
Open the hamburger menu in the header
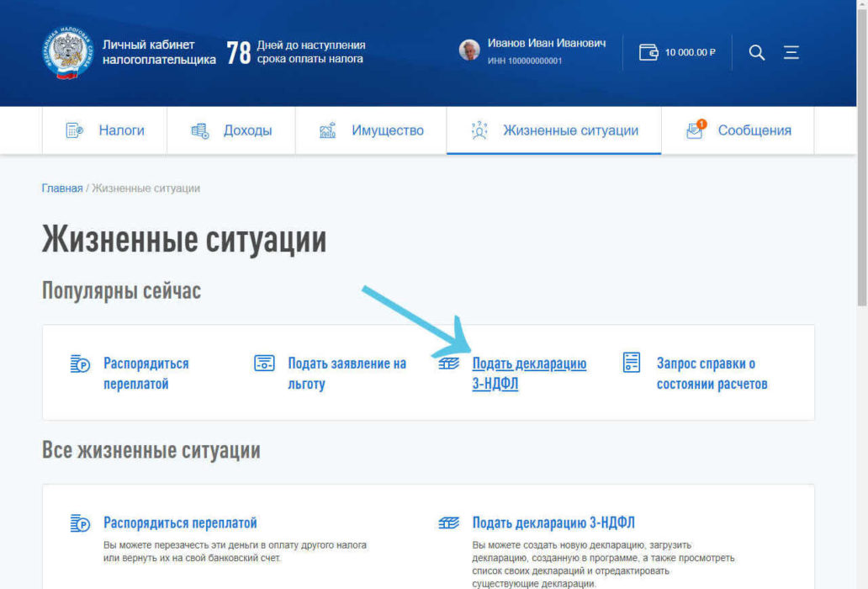pyautogui.click(x=791, y=52)
